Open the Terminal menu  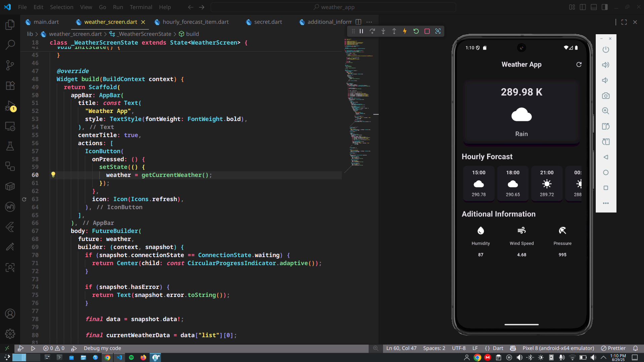[x=141, y=7]
